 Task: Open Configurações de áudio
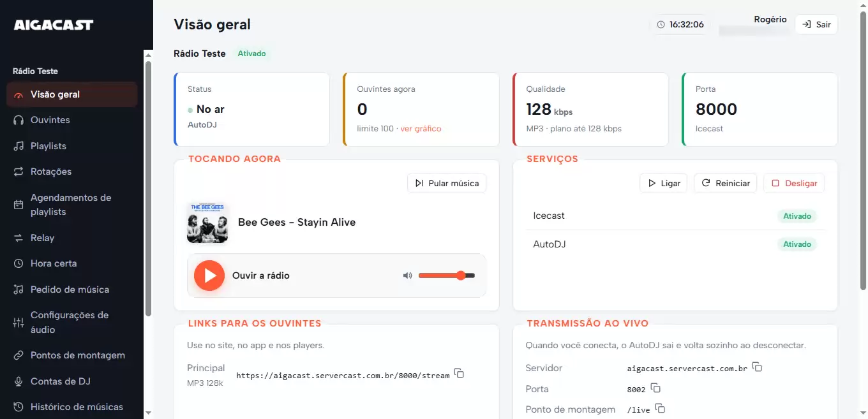pos(71,322)
